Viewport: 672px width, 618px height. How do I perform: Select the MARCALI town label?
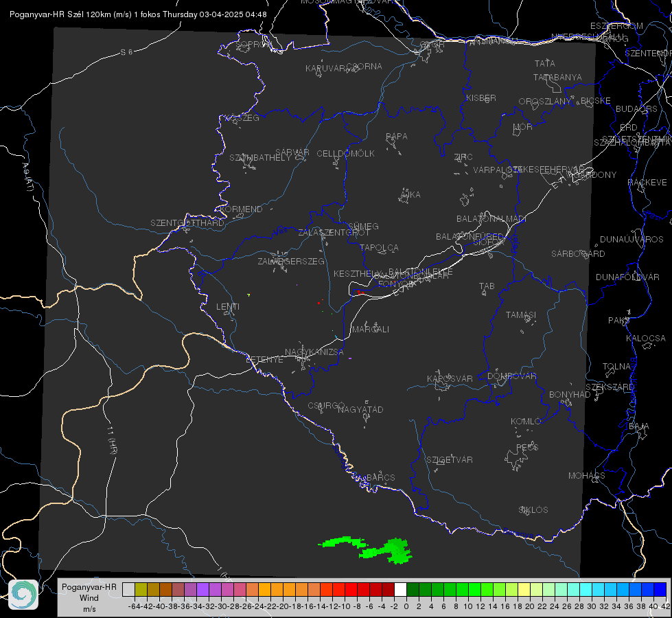371,330
